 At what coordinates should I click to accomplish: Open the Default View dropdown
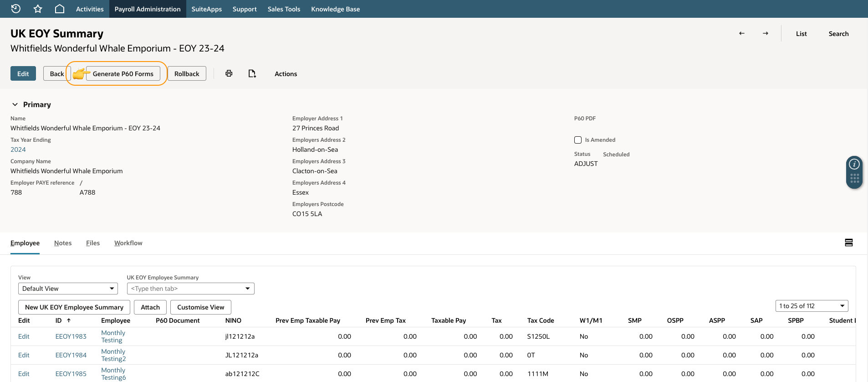(68, 289)
